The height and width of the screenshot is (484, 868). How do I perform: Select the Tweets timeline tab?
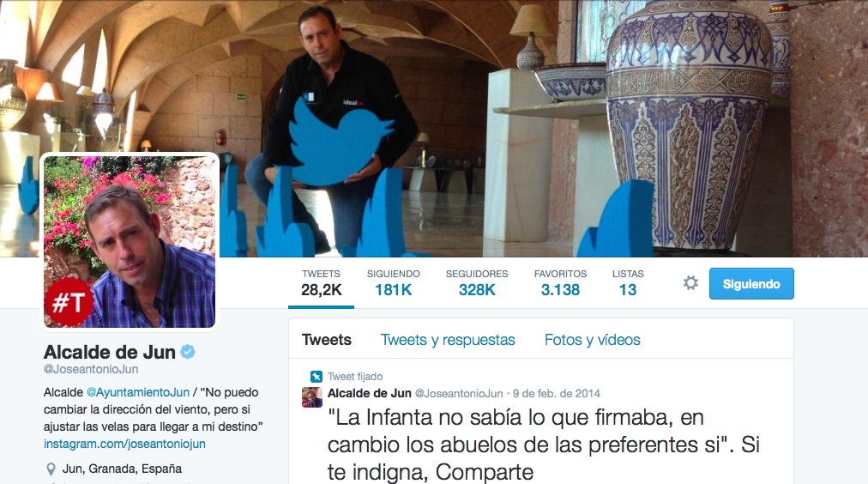tap(327, 340)
